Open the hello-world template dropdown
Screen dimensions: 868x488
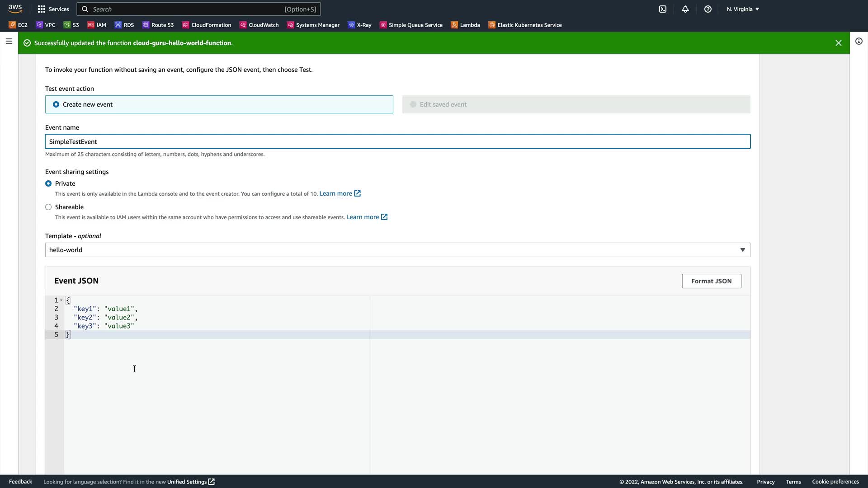pos(397,250)
